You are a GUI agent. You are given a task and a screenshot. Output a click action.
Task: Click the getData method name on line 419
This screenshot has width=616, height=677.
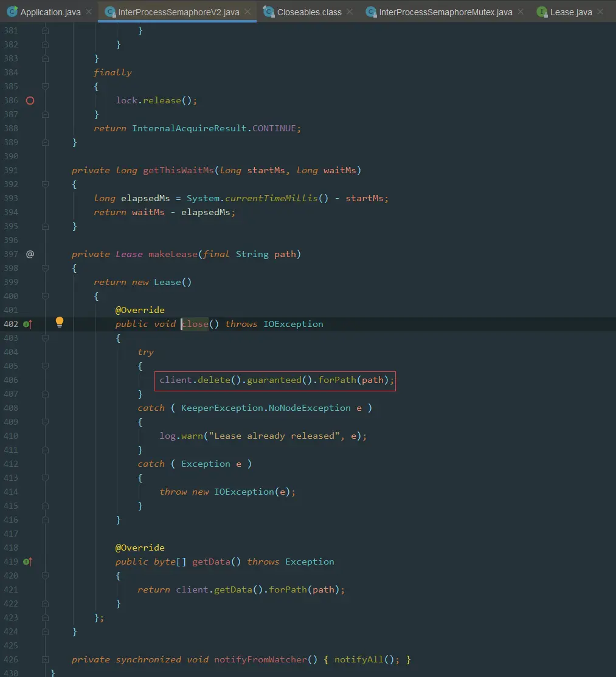(211, 562)
